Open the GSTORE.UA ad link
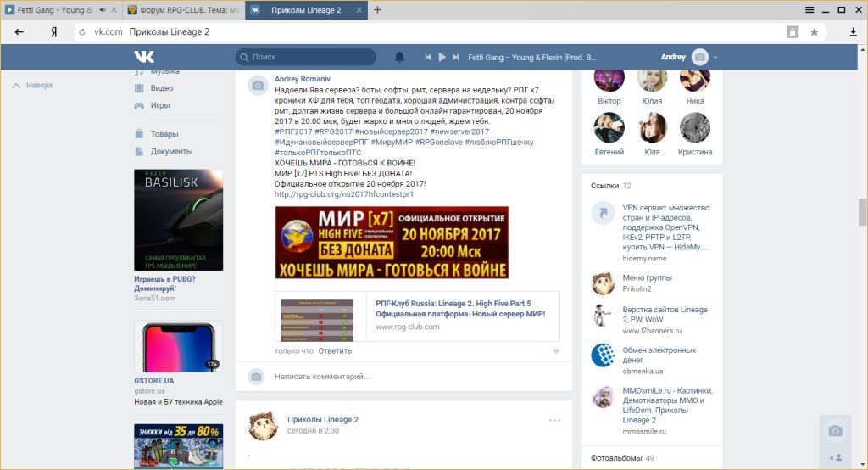 click(x=154, y=381)
